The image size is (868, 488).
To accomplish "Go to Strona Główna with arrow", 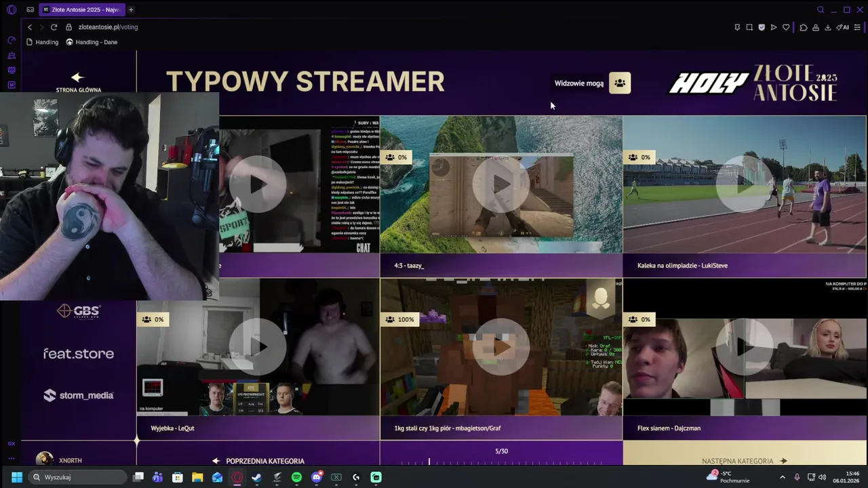I will (78, 82).
